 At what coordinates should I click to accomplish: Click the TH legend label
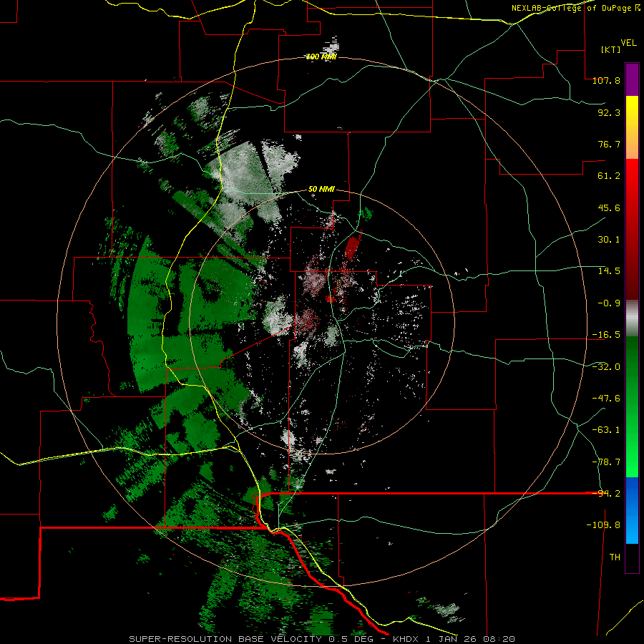[615, 557]
